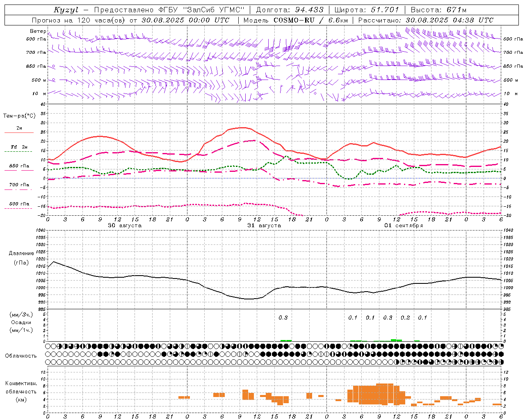The image size is (525, 420).
Task: Click the Ветер section label
Action: coord(38,31)
